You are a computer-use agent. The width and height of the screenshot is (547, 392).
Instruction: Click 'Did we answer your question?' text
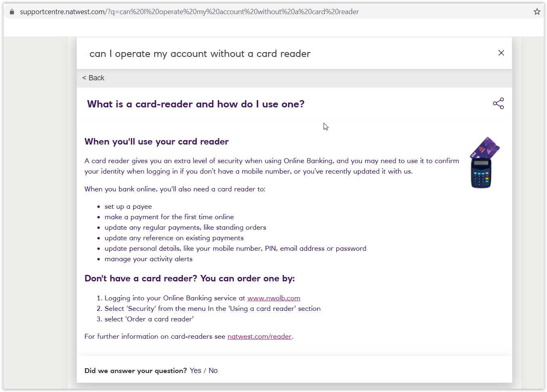pos(135,371)
